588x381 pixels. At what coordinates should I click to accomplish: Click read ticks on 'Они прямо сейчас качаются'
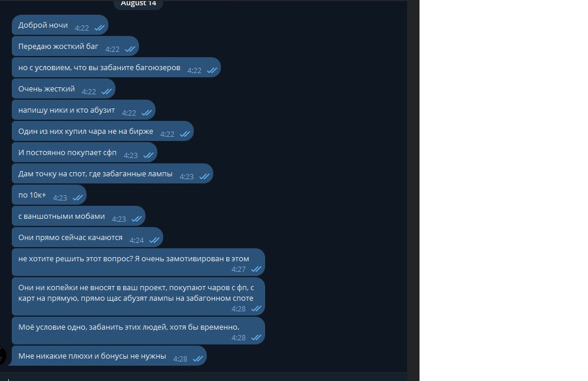point(154,240)
